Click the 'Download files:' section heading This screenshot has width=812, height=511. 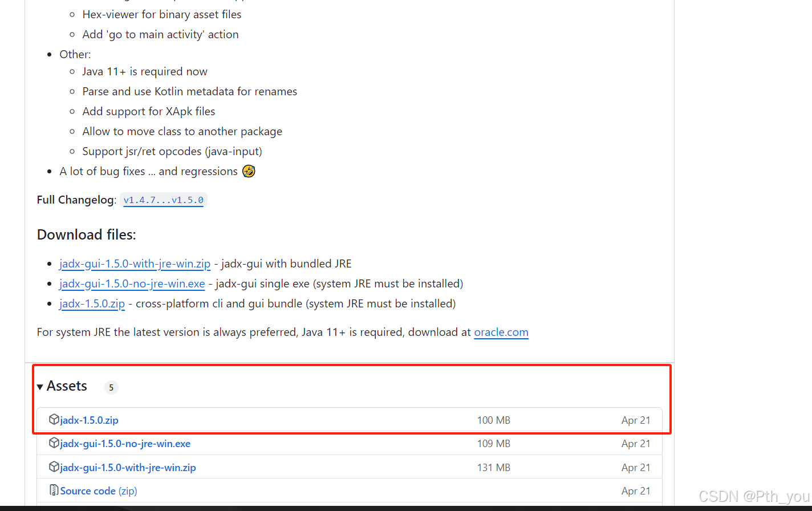point(86,234)
